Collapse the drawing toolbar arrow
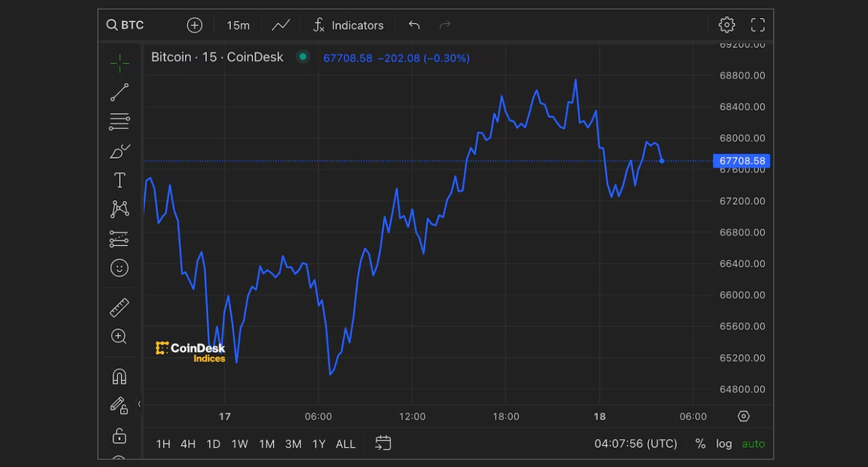Screen dimensions: 868x467 coord(139,404)
